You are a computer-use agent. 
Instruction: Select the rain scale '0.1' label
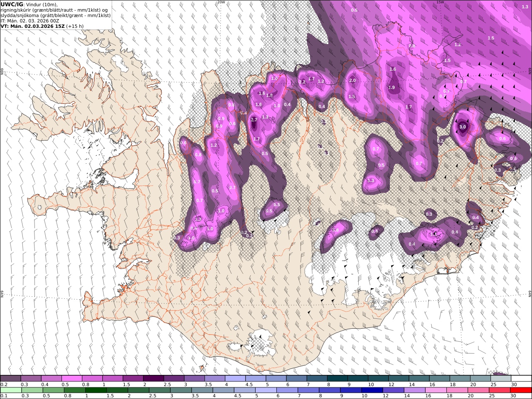4,396
